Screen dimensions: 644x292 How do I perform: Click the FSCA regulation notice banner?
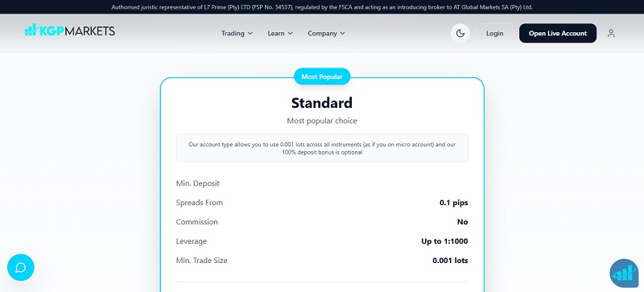pos(322,7)
